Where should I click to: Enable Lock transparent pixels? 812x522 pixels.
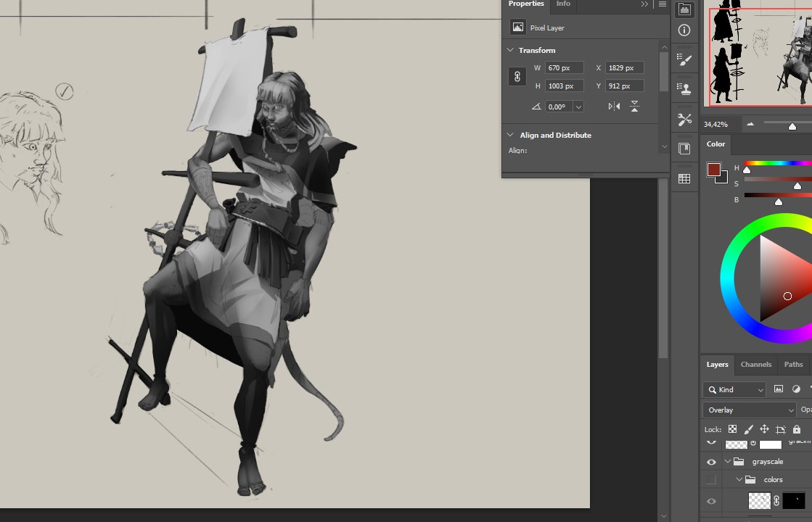731,428
